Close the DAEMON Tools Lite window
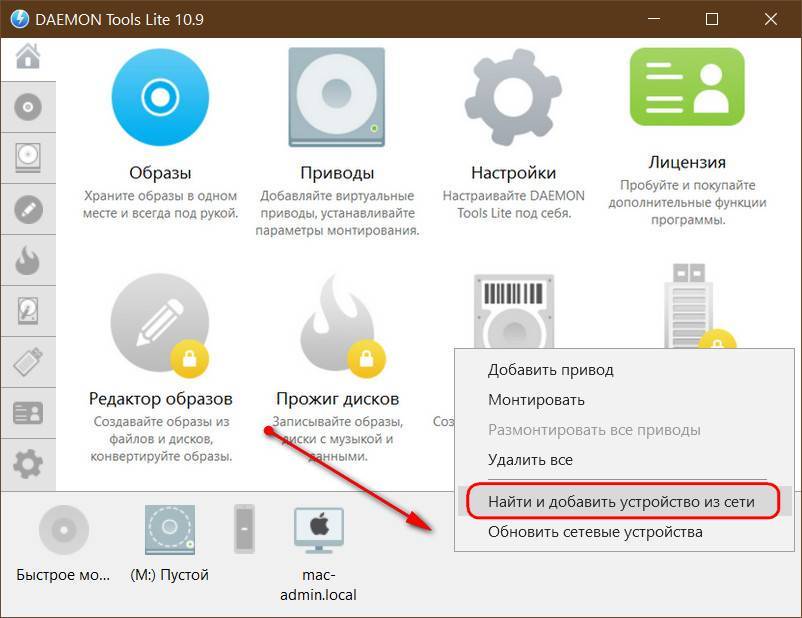 tap(771, 19)
